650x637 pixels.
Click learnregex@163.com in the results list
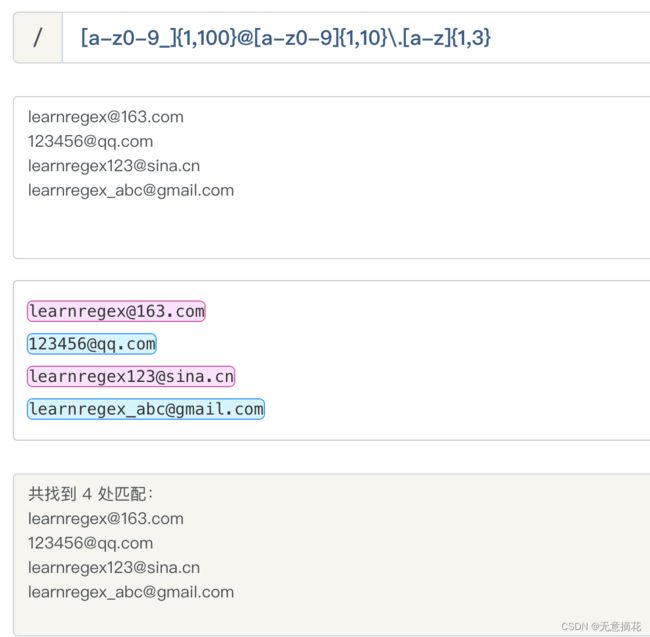coord(106,519)
